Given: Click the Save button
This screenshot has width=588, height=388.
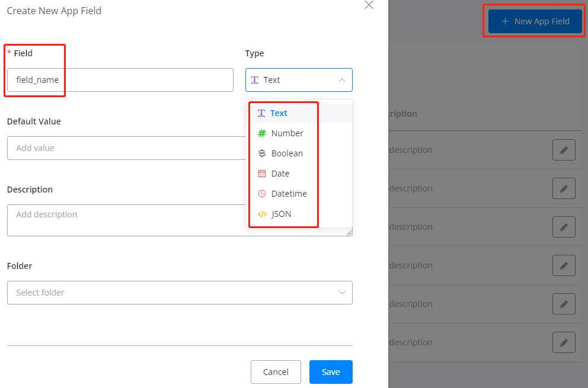Looking at the screenshot, I should click(x=331, y=372).
